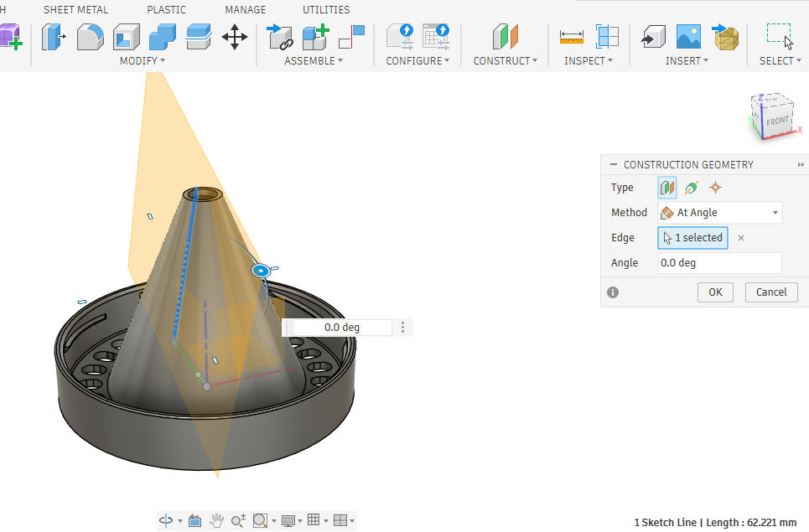809x532 pixels.
Task: Cancel the Construction Geometry dialog
Action: point(771,292)
